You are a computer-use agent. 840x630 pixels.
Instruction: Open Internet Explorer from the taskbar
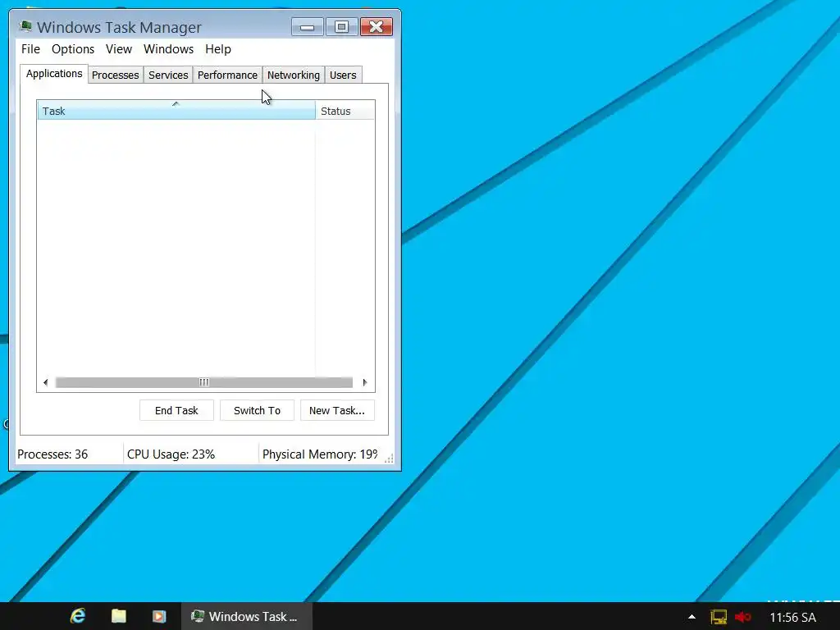(x=78, y=616)
